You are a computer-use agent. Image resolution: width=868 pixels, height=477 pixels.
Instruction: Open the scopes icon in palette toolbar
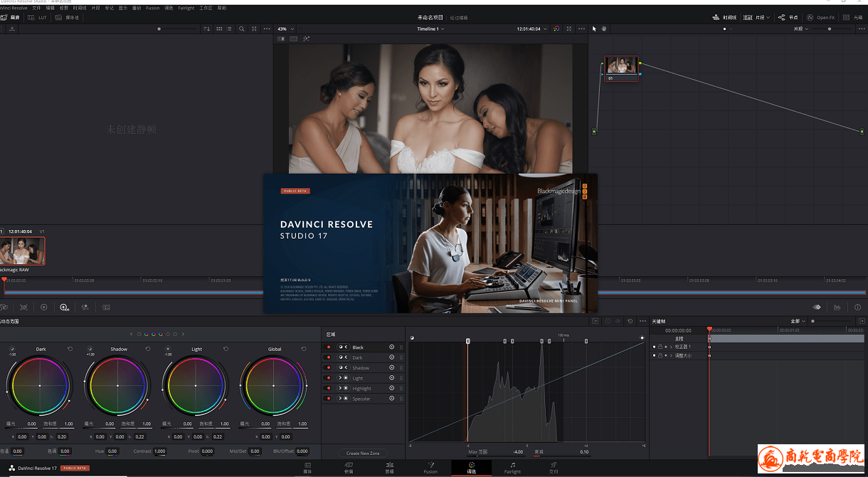point(837,307)
